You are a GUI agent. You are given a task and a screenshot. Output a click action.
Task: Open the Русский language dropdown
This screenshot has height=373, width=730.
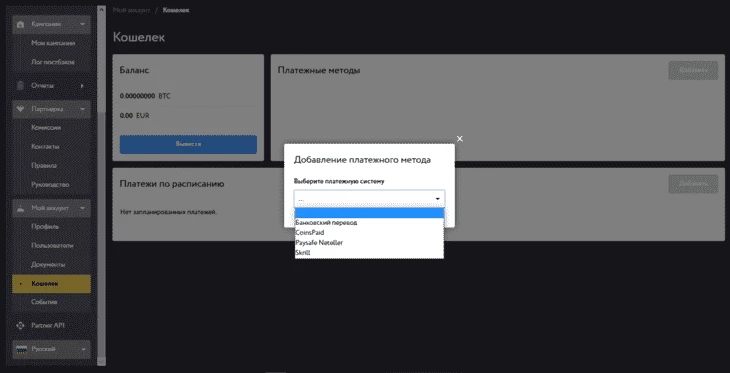coord(51,349)
